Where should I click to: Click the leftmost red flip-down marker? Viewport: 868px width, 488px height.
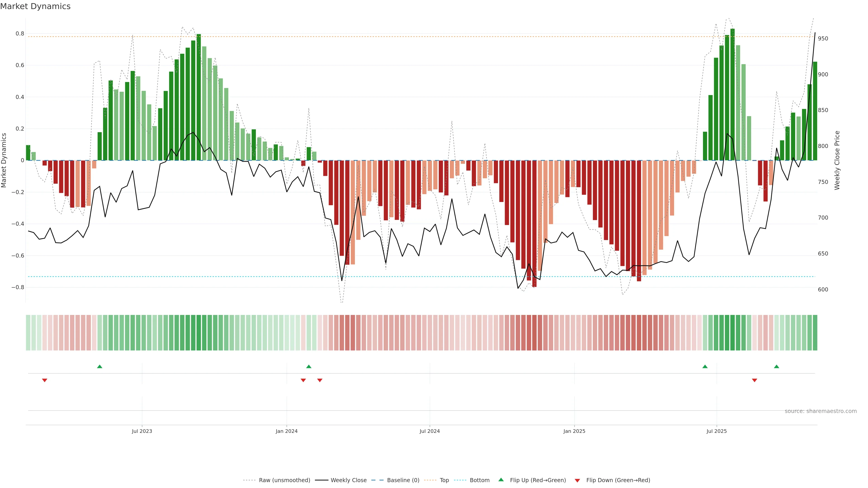click(45, 380)
